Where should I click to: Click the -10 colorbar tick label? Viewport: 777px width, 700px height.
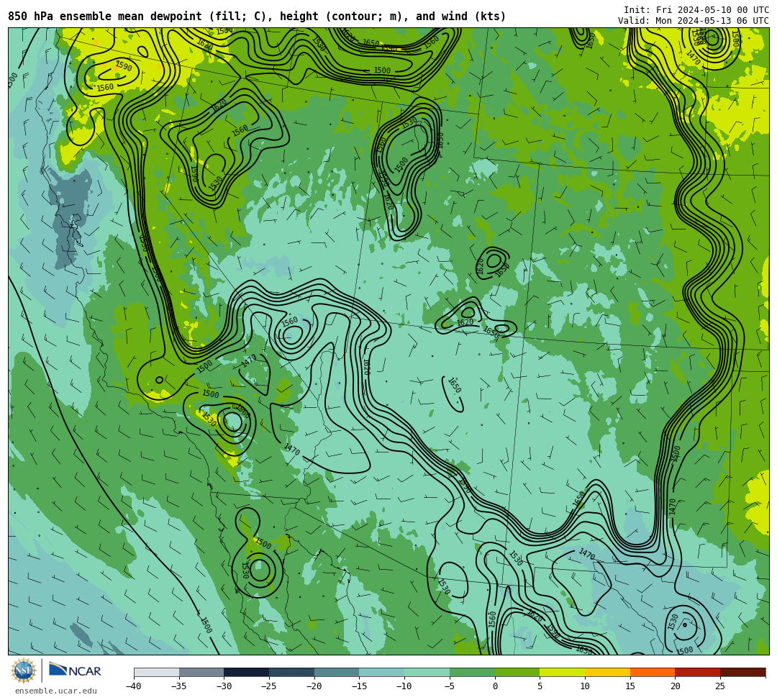click(x=404, y=686)
